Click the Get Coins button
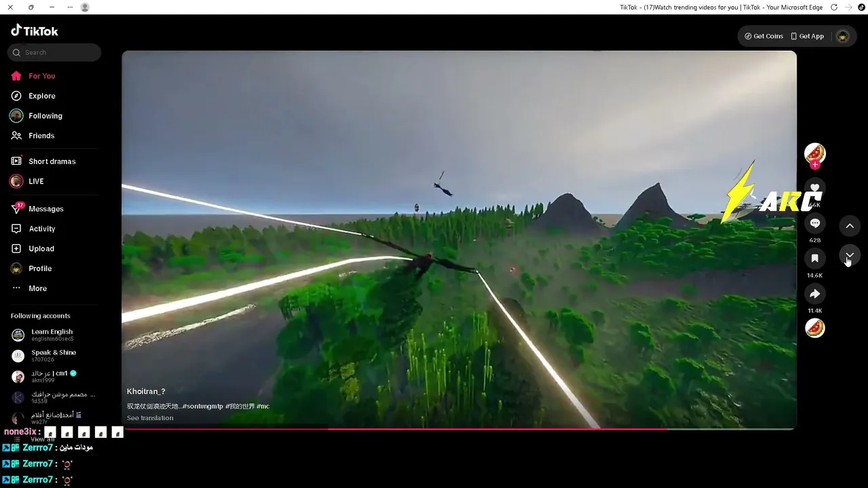868x488 pixels. tap(764, 36)
